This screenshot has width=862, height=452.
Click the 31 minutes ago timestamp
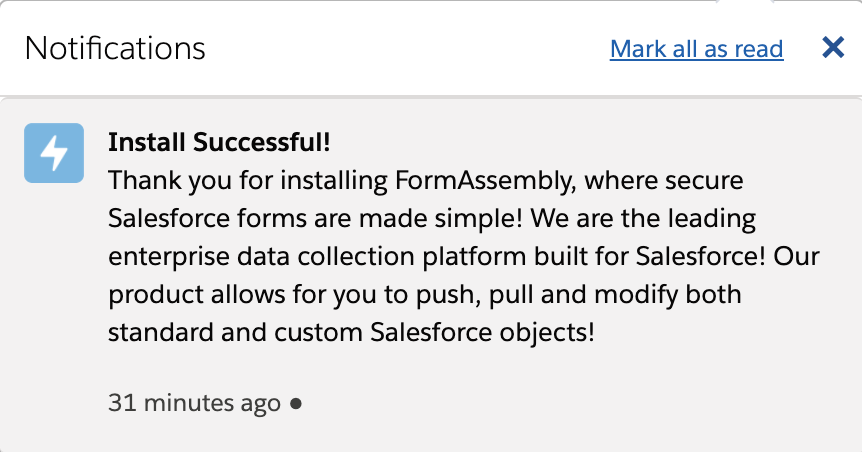tap(194, 404)
